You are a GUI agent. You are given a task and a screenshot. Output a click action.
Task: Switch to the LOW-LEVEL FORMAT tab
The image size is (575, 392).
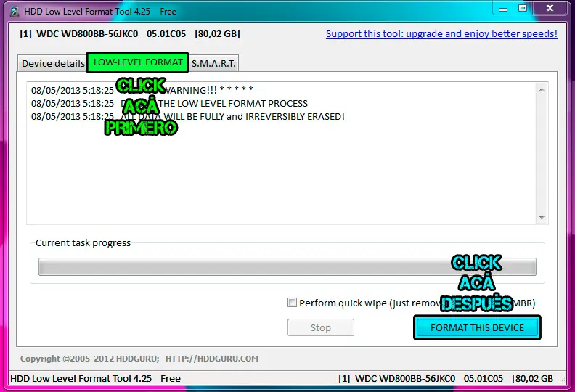pos(137,62)
